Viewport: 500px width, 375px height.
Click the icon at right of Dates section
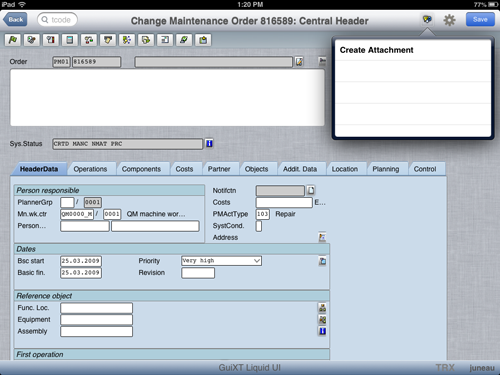pyautogui.click(x=322, y=261)
